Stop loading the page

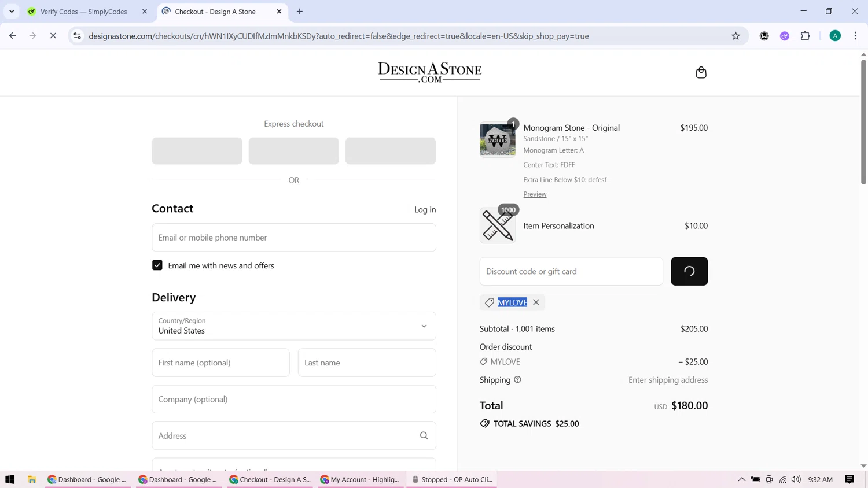click(x=53, y=36)
